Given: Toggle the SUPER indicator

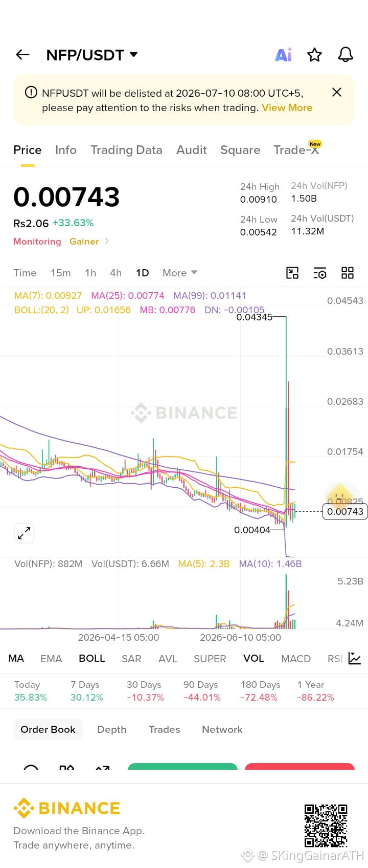Looking at the screenshot, I should [210, 659].
